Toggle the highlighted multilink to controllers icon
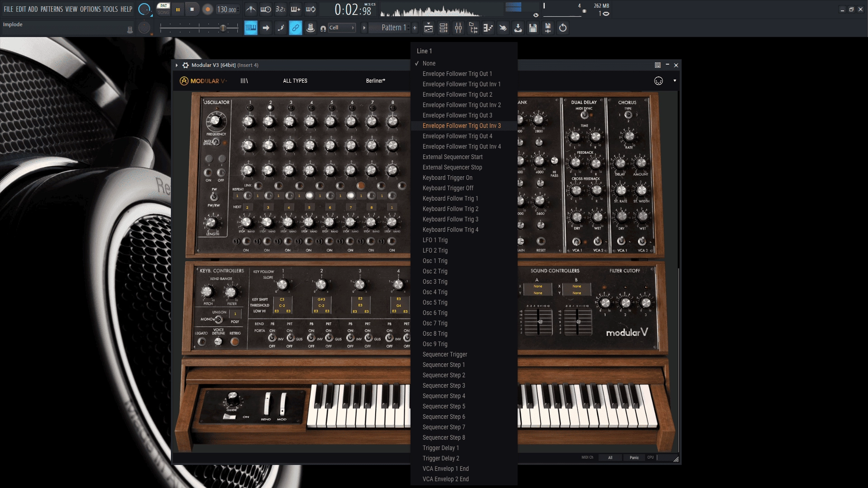Viewport: 868px width, 488px height. click(296, 28)
